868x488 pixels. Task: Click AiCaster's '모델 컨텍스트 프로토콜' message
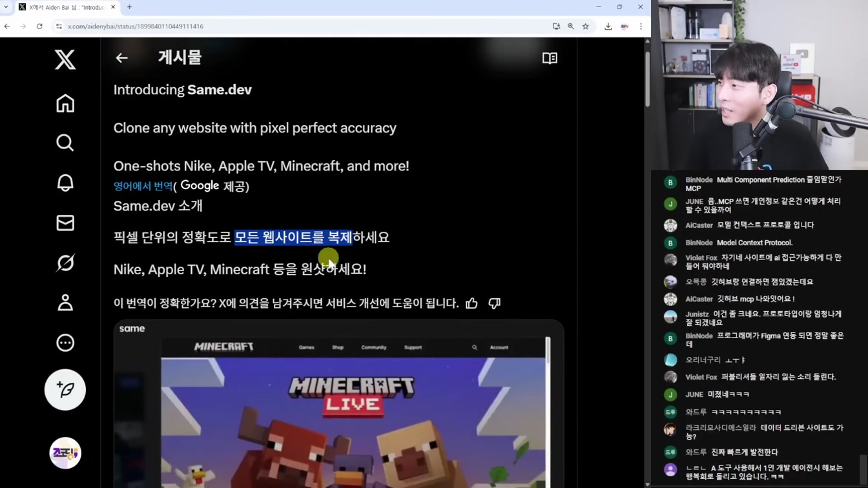[765, 225]
